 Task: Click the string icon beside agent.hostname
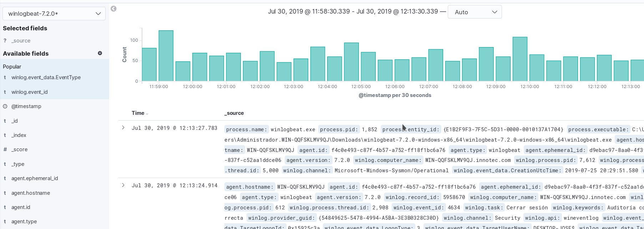coord(5,193)
